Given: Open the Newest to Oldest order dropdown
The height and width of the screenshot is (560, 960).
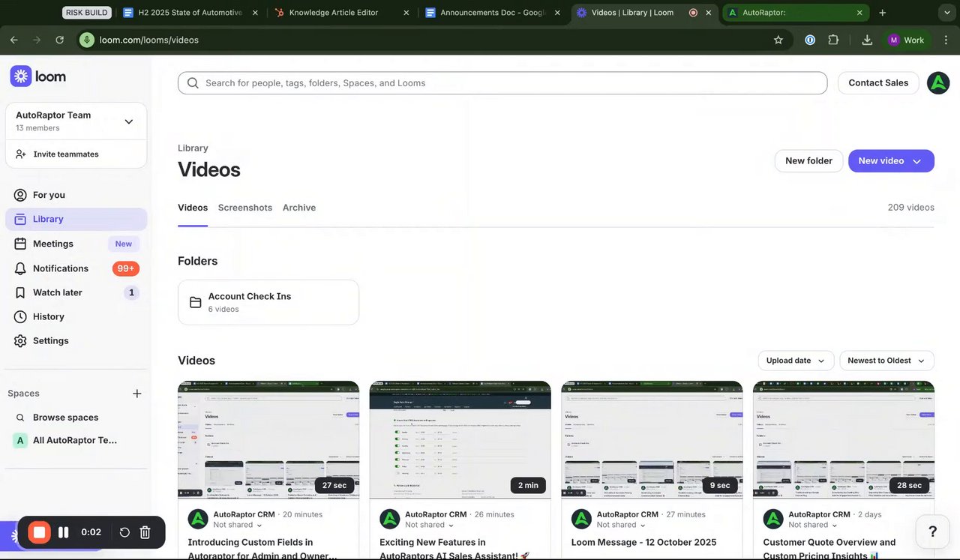Looking at the screenshot, I should click(x=886, y=361).
